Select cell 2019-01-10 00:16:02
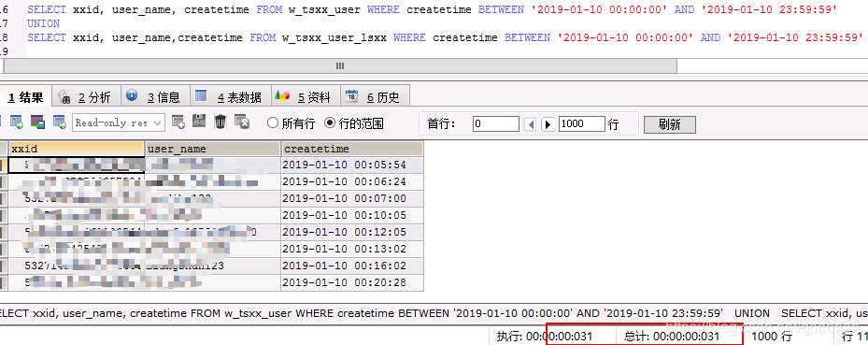 (352, 266)
